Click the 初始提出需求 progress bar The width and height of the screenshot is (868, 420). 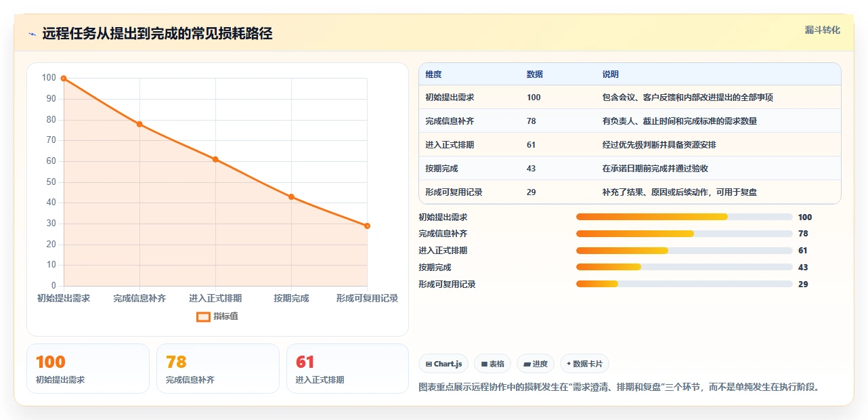[x=685, y=217]
